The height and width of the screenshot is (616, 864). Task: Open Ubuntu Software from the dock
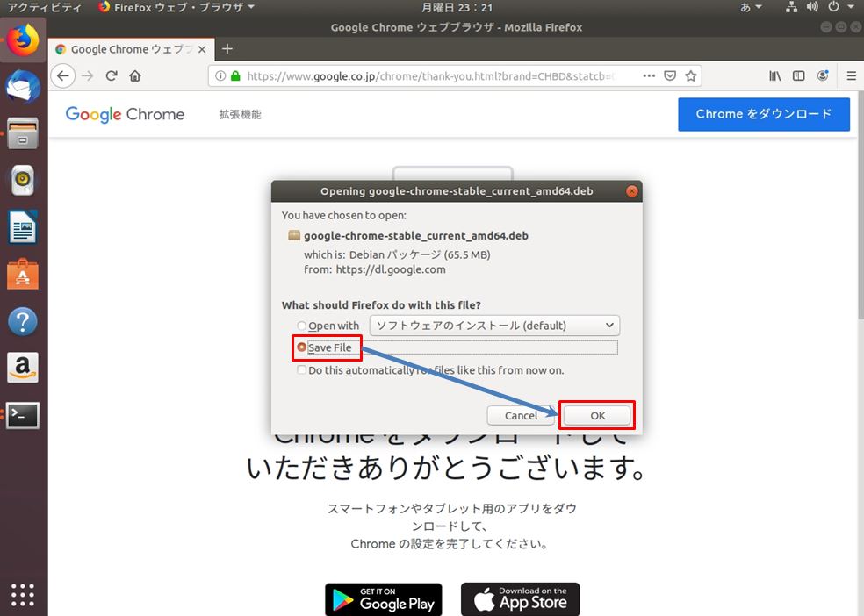[x=23, y=274]
